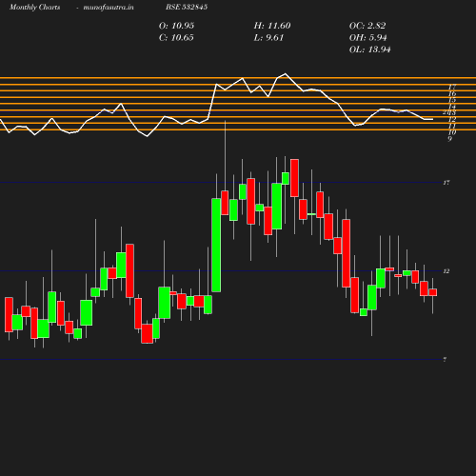Select the 'C: 10.65' close value
476x476 pixels.
(x=176, y=38)
